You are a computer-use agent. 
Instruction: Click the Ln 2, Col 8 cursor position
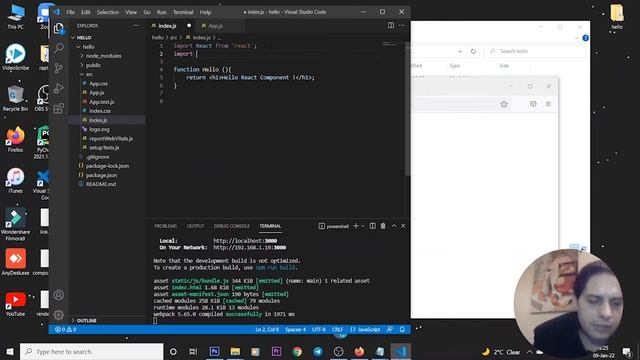point(267,329)
